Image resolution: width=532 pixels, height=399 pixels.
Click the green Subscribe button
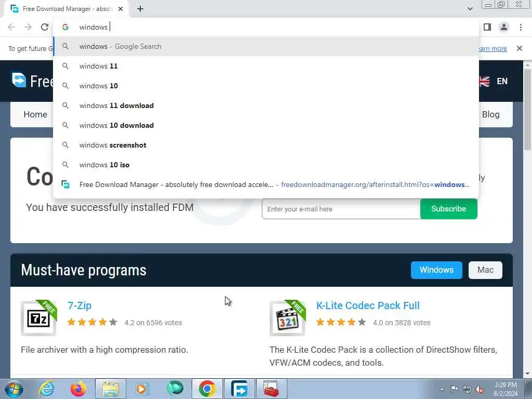448,209
